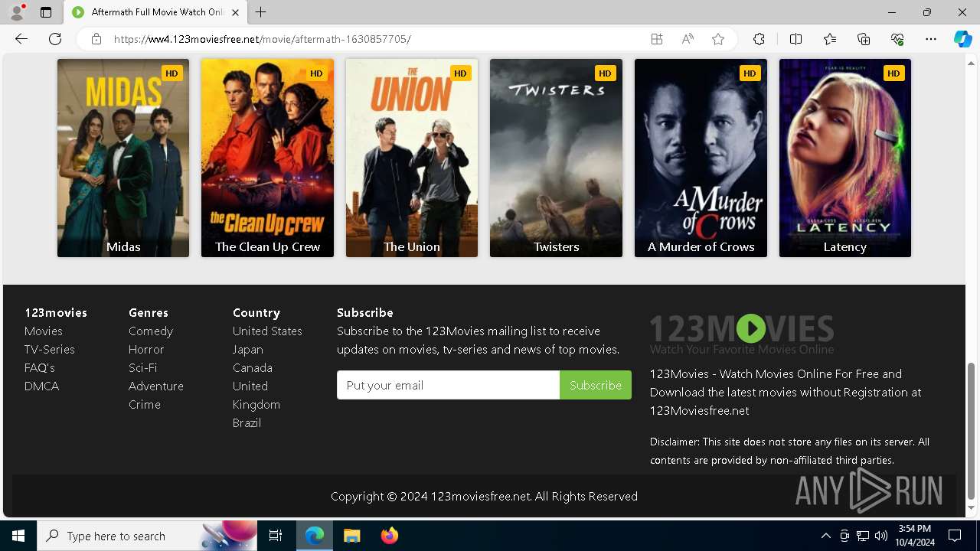
Task: Open the Midas movie poster
Action: point(123,158)
